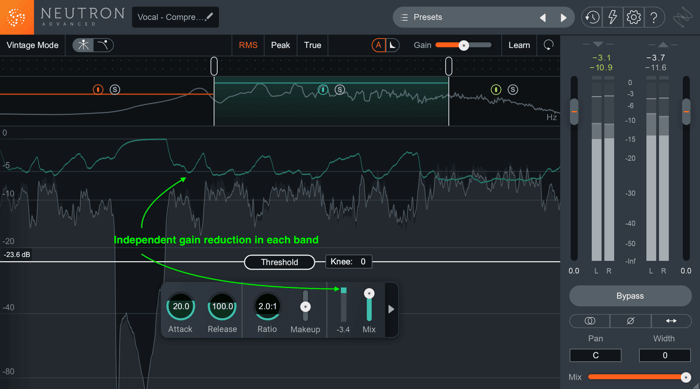Open the undo history icon
Image resolution: width=700 pixels, height=389 pixels.
coord(592,17)
